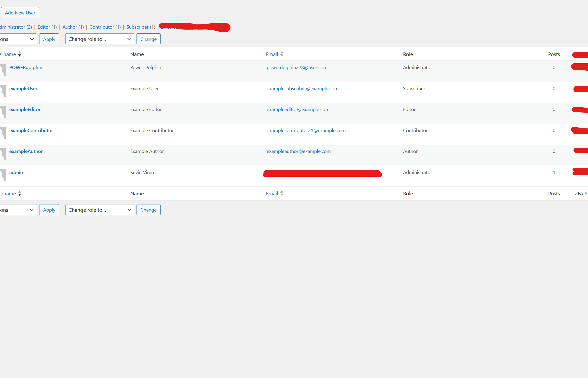The image size is (588, 378).
Task: Click exampleAuthor's avatar icon
Action: 2,154
